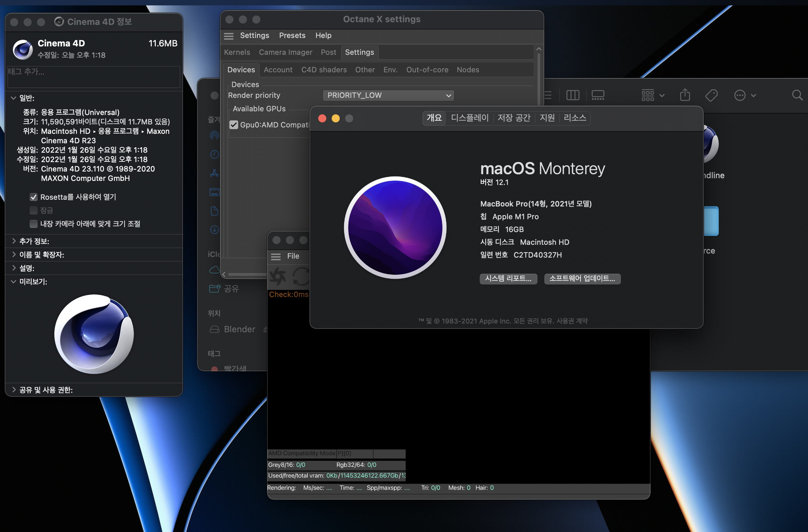Expand the '이름 및 확장자:' section
This screenshot has width=808, height=532.
(13, 255)
